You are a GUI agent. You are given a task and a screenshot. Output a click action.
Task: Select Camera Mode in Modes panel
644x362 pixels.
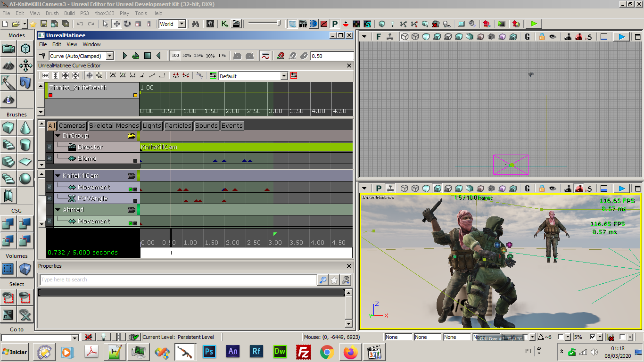click(x=8, y=48)
